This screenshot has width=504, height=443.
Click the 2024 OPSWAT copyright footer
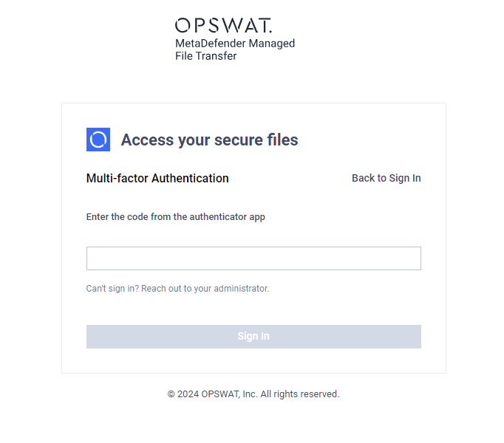click(253, 394)
